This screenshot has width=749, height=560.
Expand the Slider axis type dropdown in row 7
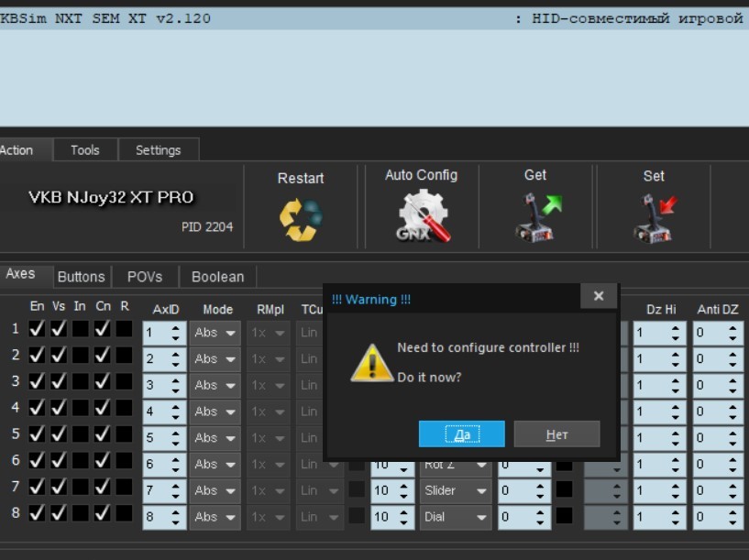[x=456, y=490]
